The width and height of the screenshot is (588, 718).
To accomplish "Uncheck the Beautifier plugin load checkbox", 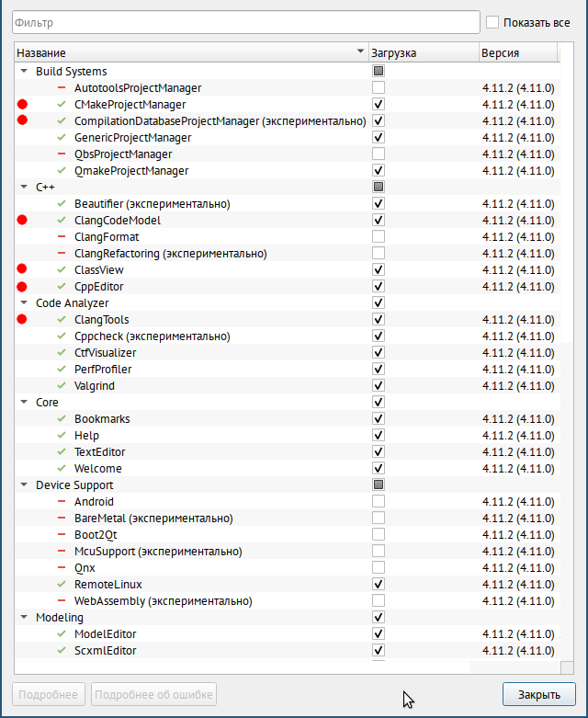I will [379, 203].
